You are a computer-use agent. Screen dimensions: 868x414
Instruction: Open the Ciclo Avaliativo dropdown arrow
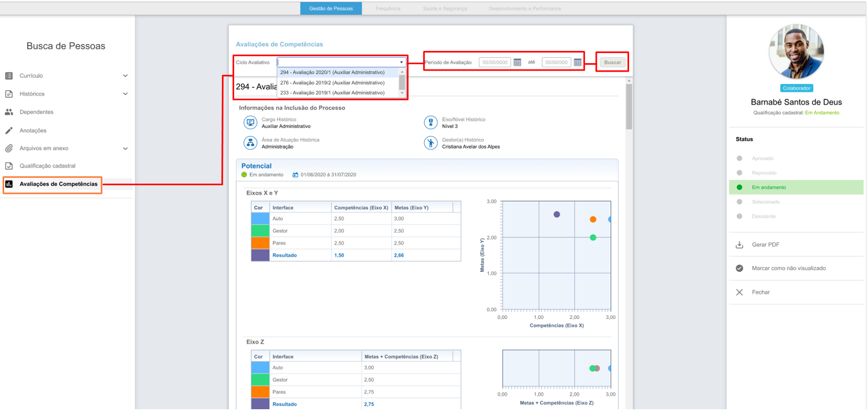(x=401, y=63)
